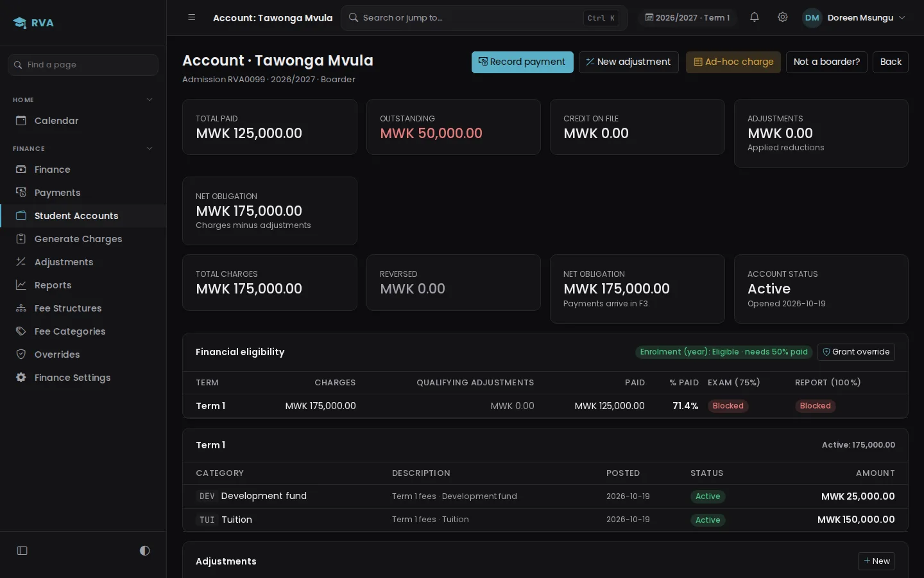Collapse the FINANCE section chevron
This screenshot has height=578, width=924.
click(150, 148)
